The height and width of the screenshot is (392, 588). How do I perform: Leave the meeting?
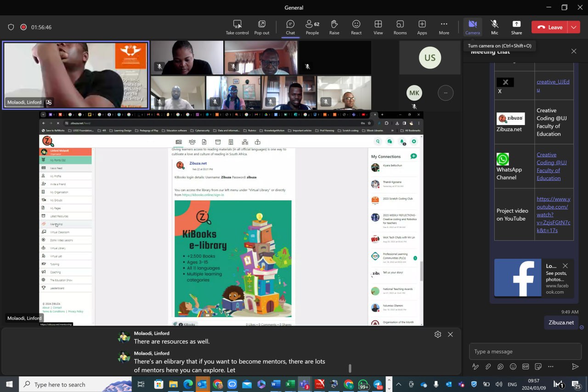pyautogui.click(x=550, y=27)
